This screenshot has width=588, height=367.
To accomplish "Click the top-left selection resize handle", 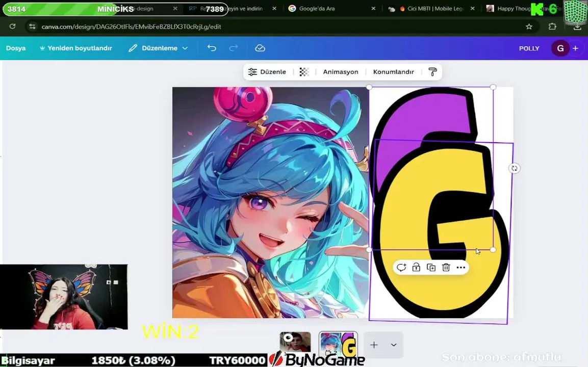I will tap(369, 87).
